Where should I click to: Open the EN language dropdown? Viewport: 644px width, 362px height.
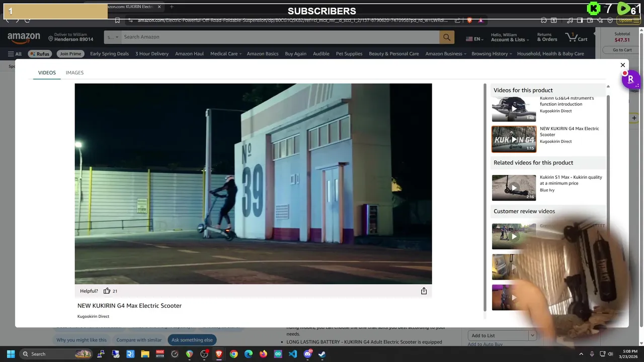tap(473, 39)
